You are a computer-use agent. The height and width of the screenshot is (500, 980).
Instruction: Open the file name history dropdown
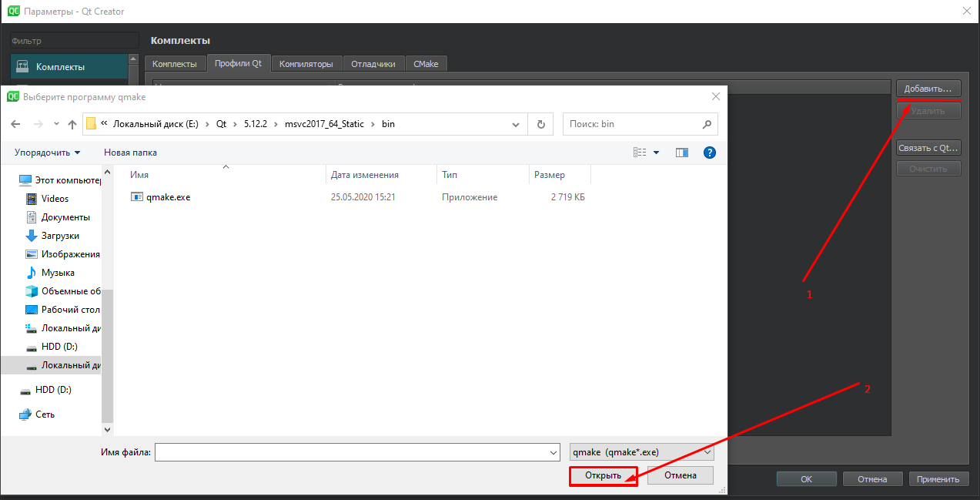pos(553,452)
